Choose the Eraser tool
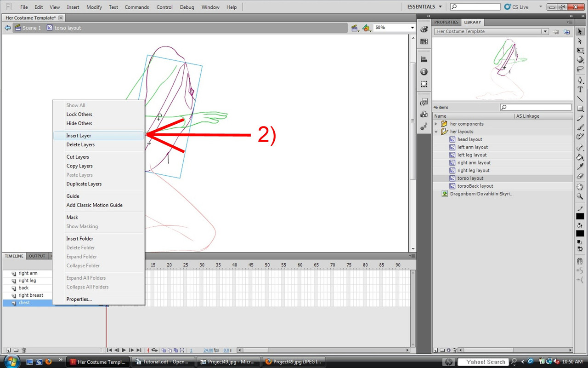Screen dimensions: 588x368 pos(580,176)
